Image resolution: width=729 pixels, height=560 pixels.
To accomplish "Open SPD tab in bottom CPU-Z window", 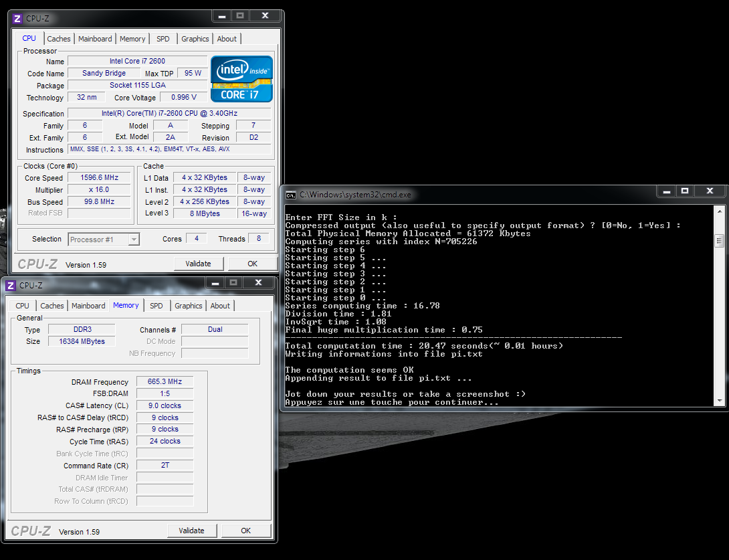I will click(x=157, y=306).
